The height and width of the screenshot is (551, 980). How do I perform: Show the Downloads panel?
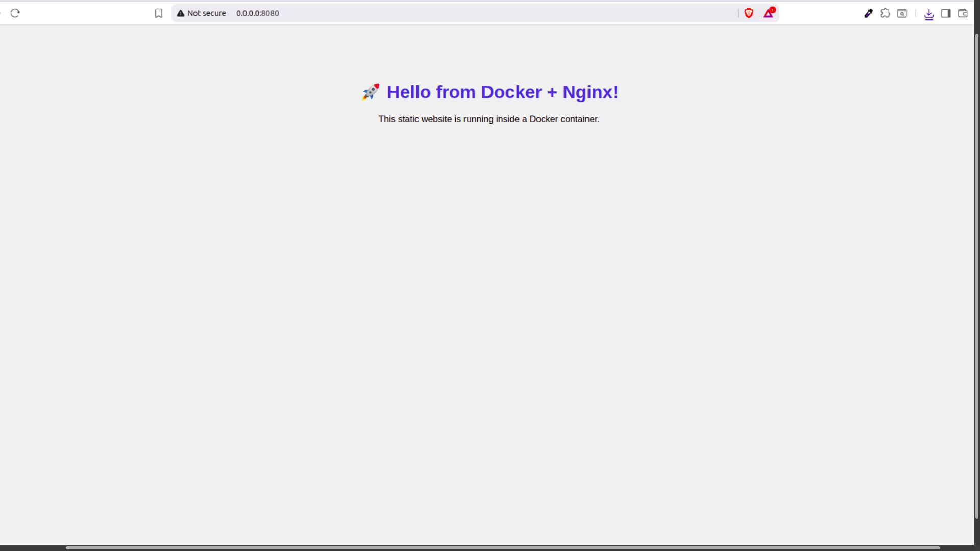click(x=929, y=14)
